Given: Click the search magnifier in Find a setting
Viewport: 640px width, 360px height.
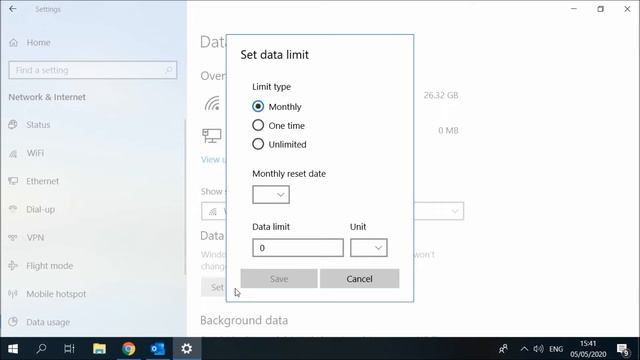Looking at the screenshot, I should pos(168,70).
